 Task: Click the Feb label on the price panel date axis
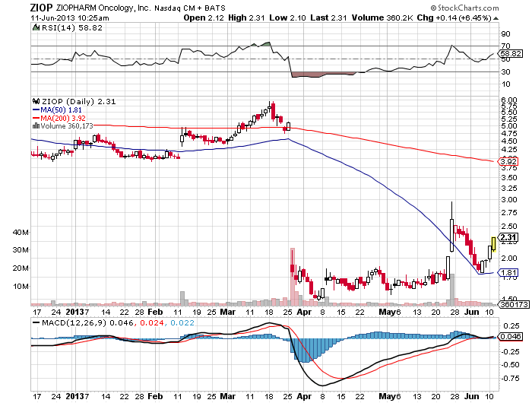tap(155, 312)
